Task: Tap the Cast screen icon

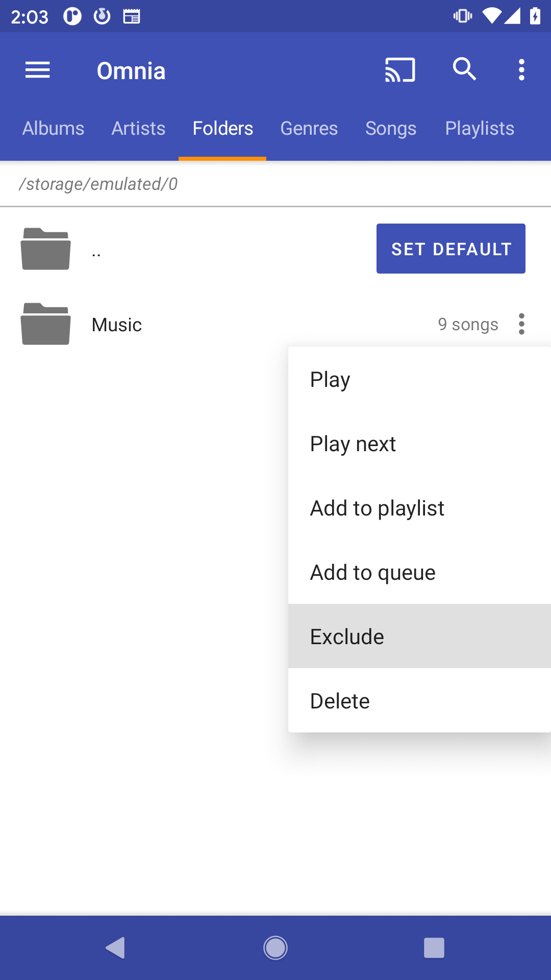Action: coord(400,70)
